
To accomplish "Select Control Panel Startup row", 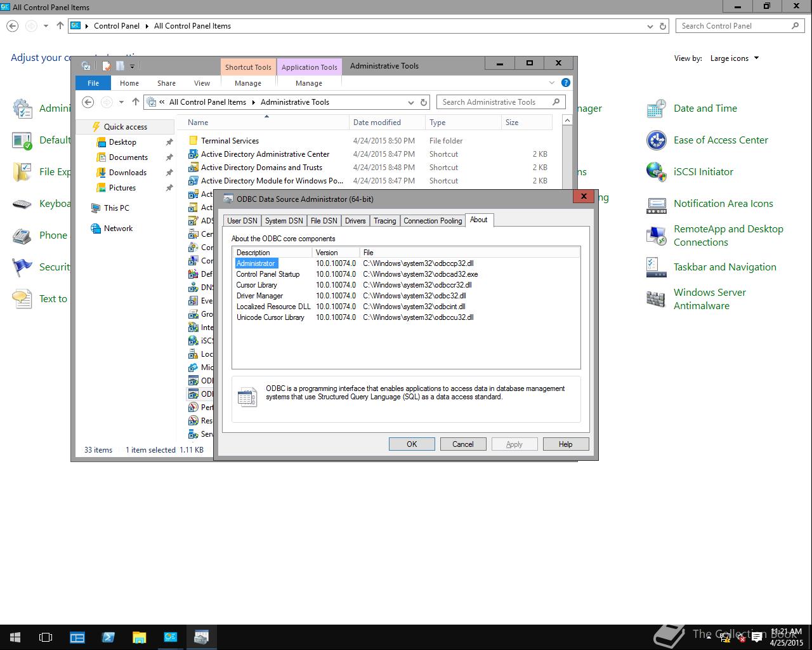I will click(x=406, y=274).
